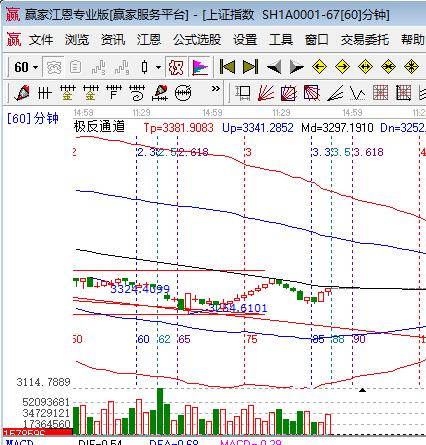Screen dimensions: 426x445
Task: Toggle the colored flag chart button
Action: 200,67
